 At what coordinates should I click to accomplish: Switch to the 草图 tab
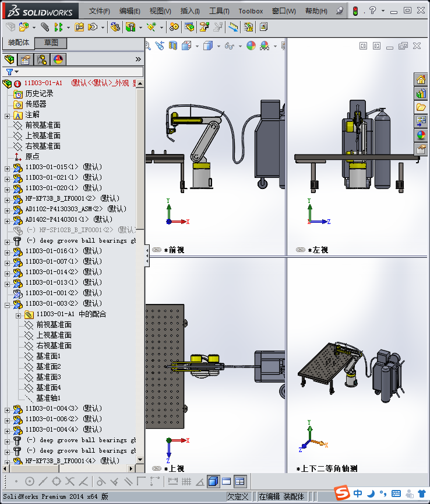[51, 43]
